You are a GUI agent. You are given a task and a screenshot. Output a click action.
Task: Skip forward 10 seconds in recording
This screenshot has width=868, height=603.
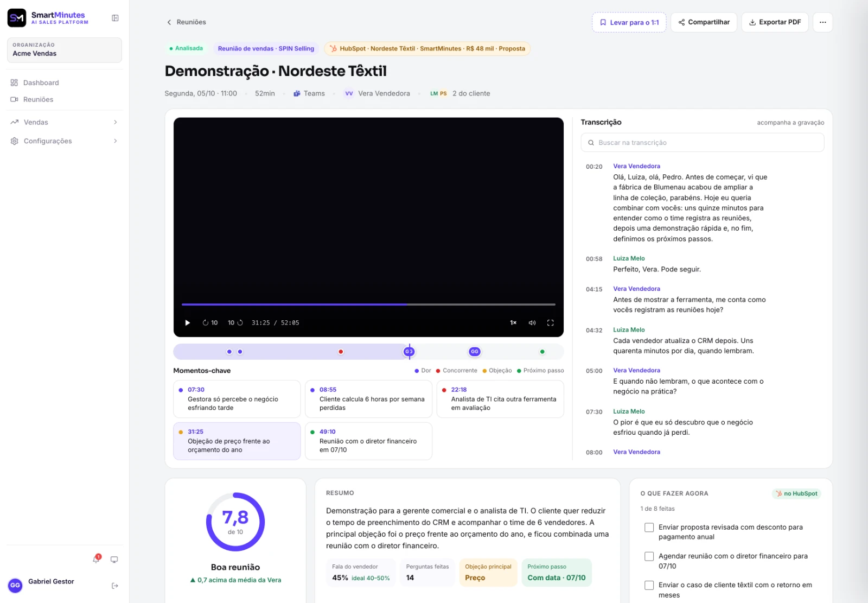pos(235,322)
